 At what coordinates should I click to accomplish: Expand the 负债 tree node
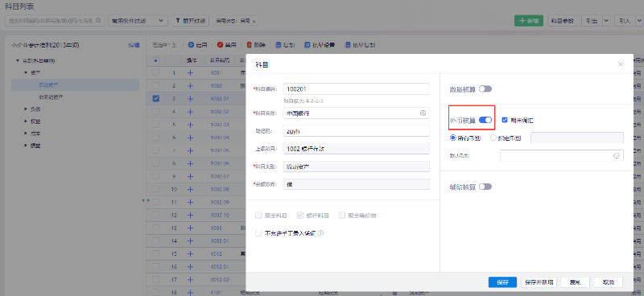pyautogui.click(x=27, y=109)
